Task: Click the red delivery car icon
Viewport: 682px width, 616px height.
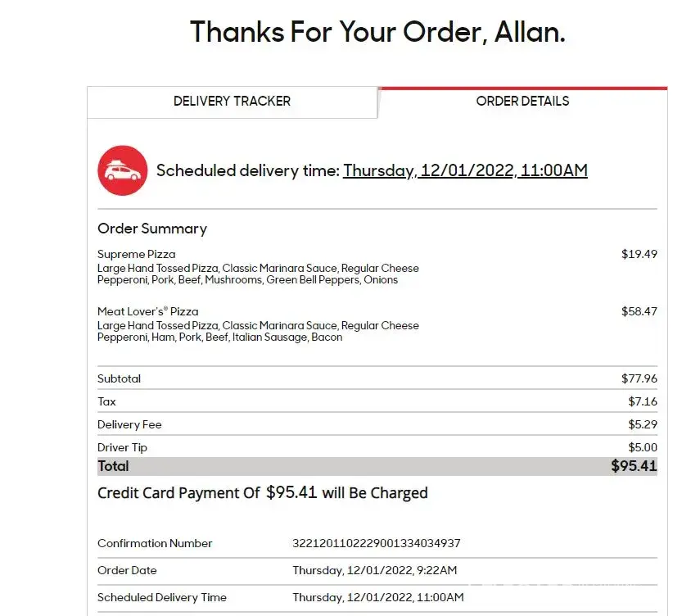Action: 123,170
